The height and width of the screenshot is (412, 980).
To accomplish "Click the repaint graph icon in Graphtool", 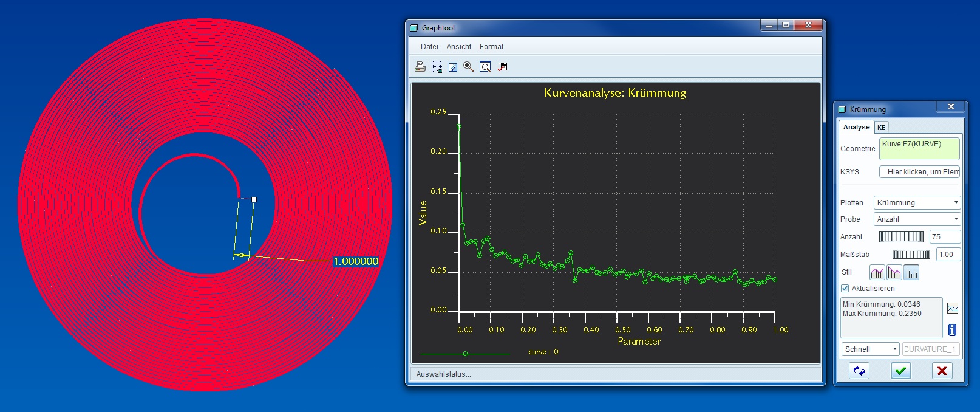I will pyautogui.click(x=453, y=67).
